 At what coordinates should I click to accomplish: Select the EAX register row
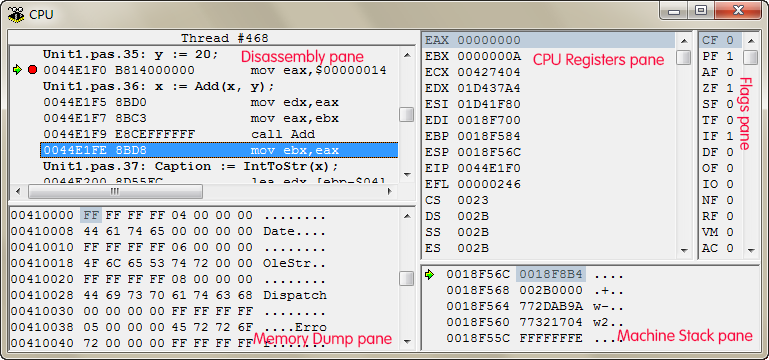pyautogui.click(x=548, y=40)
